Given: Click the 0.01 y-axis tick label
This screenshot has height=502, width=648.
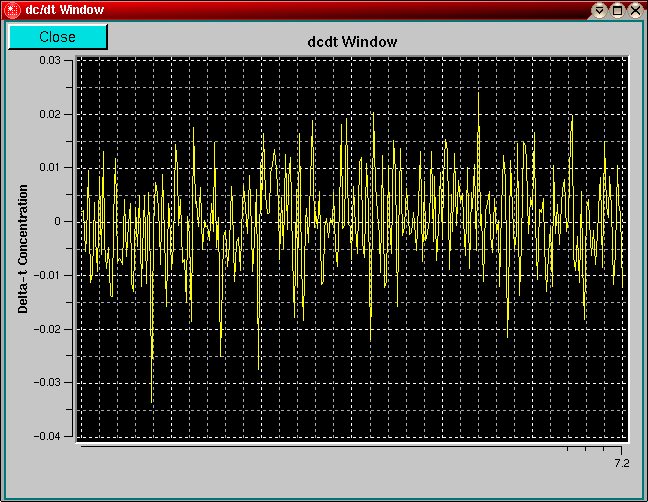Looking at the screenshot, I should [x=48, y=167].
